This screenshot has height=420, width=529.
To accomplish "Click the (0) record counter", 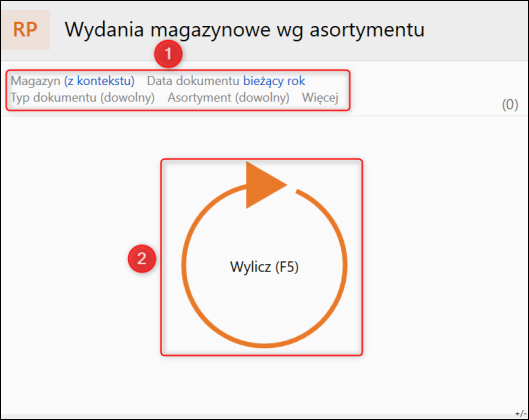I will click(x=510, y=105).
